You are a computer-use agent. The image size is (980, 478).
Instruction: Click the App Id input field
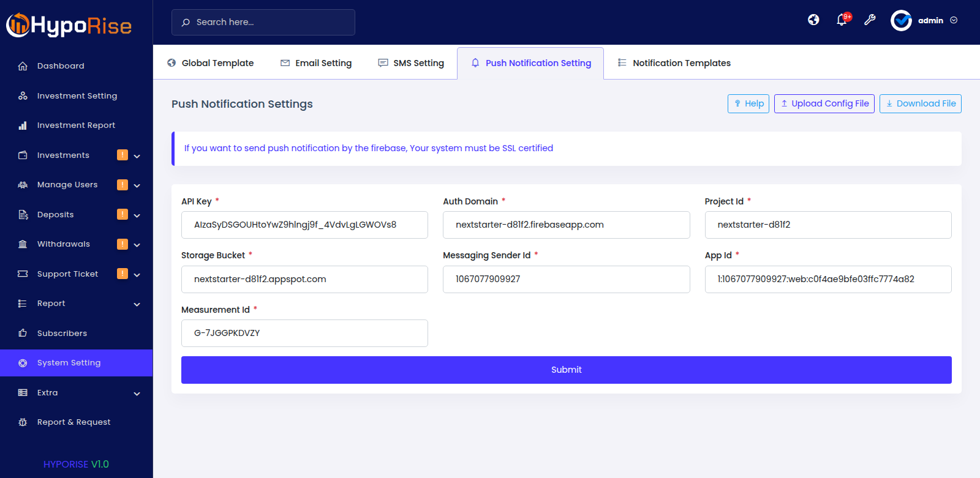coord(828,279)
